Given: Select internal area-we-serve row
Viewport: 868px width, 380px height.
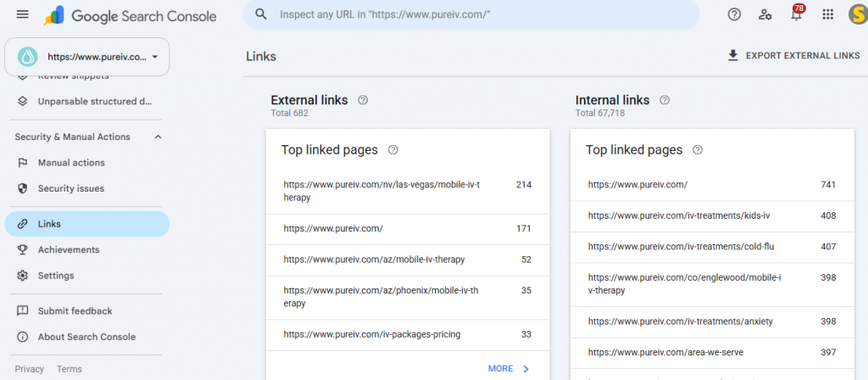Looking at the screenshot, I should 712,353.
